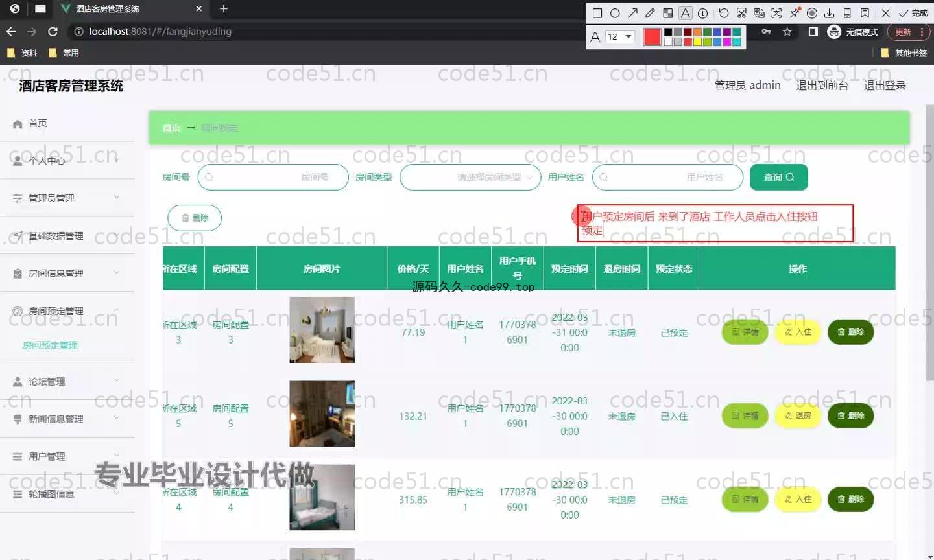Click 退房 for the 132.21 price row
This screenshot has width=934, height=560.
pyautogui.click(x=798, y=415)
